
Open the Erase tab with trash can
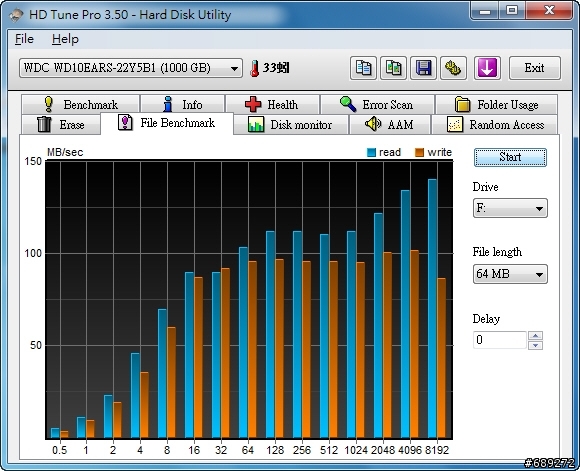[61, 124]
